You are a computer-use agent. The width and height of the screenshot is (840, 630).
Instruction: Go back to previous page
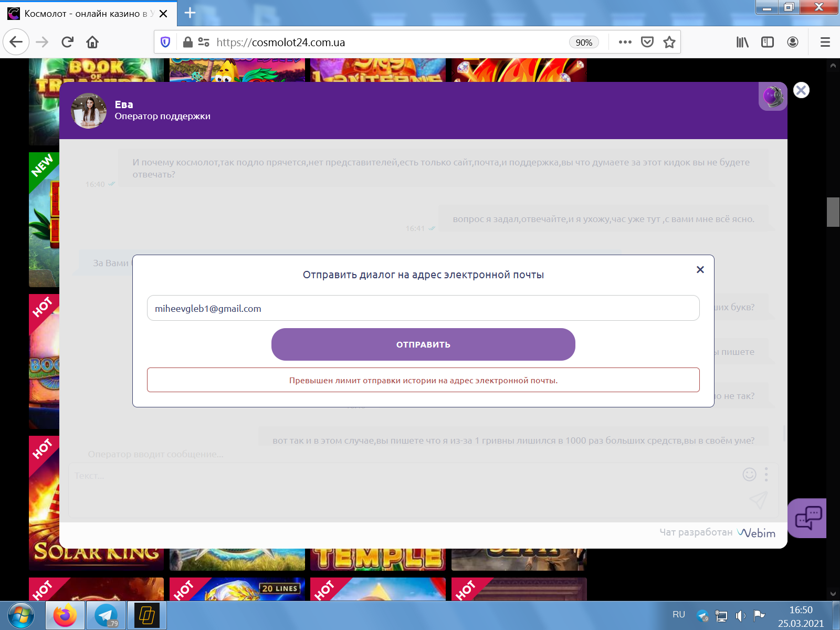[16, 42]
